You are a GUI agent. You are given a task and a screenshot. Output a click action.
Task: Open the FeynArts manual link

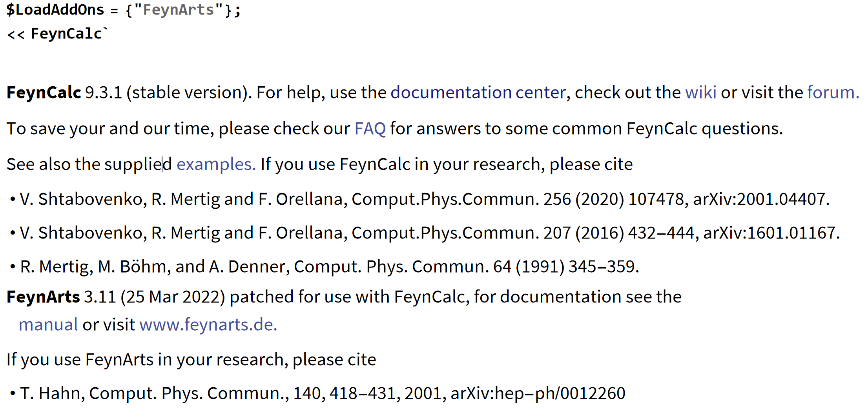48,325
